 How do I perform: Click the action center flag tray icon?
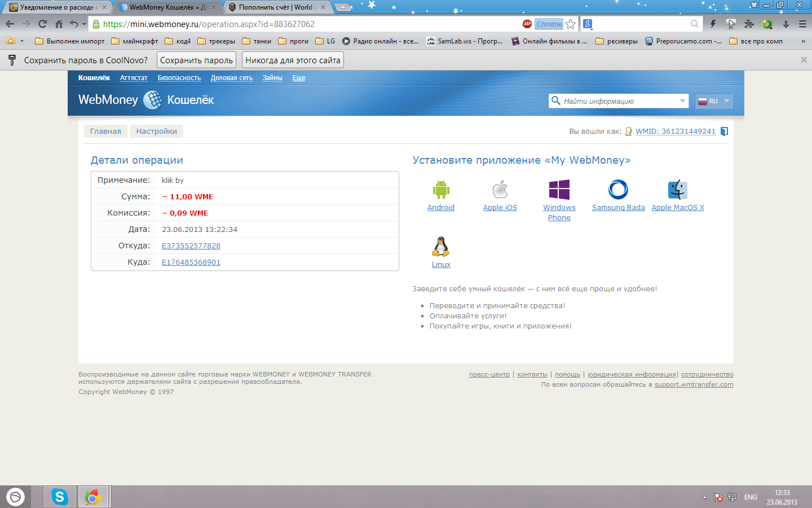[718, 497]
